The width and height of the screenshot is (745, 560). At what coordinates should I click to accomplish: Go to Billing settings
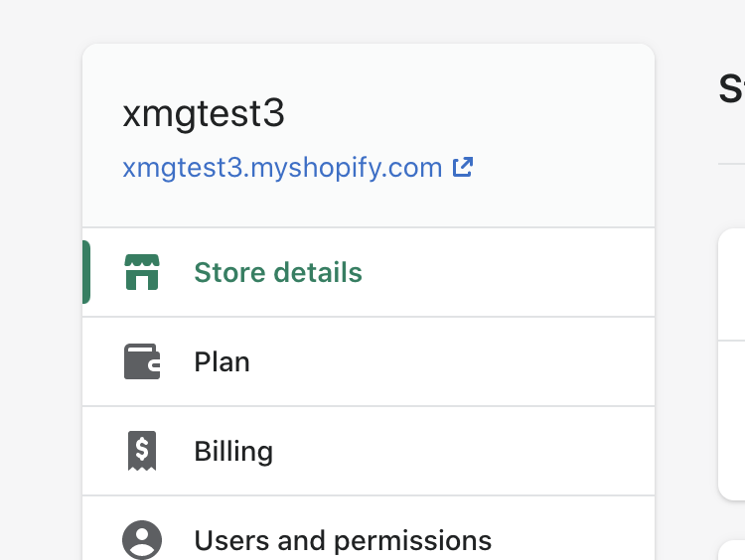click(233, 451)
